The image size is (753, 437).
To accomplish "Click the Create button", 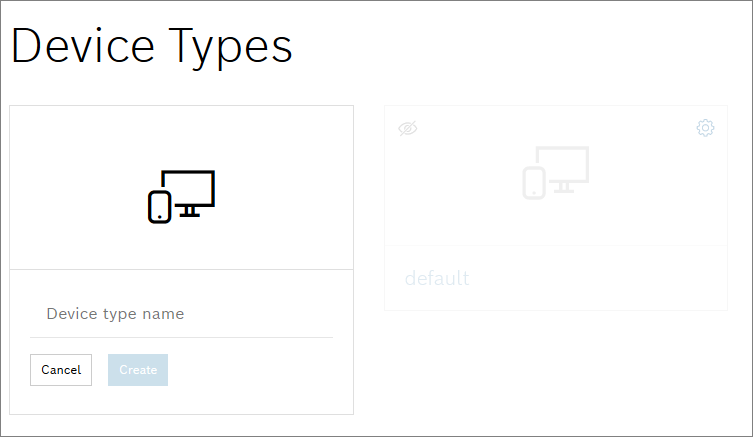I will coord(138,370).
